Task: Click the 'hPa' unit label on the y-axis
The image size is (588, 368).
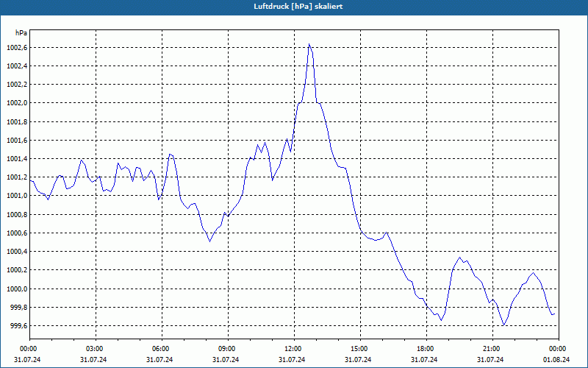Action: click(x=21, y=33)
